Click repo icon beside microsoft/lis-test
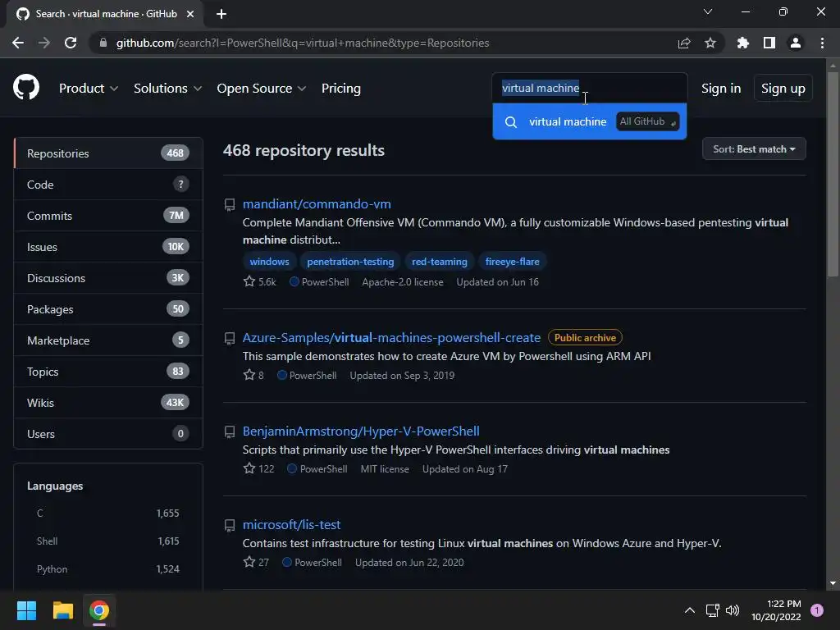Viewport: 840px width, 630px height. pyautogui.click(x=230, y=526)
